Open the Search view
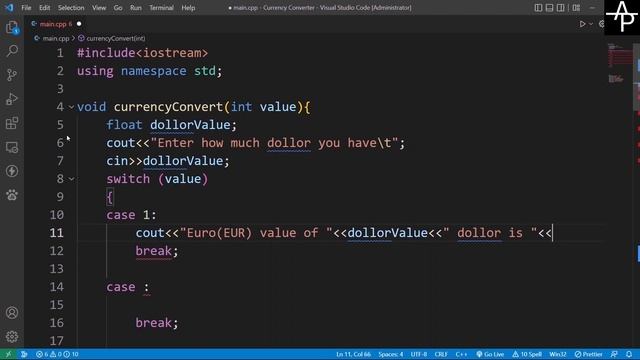640x360 pixels. coord(12,51)
